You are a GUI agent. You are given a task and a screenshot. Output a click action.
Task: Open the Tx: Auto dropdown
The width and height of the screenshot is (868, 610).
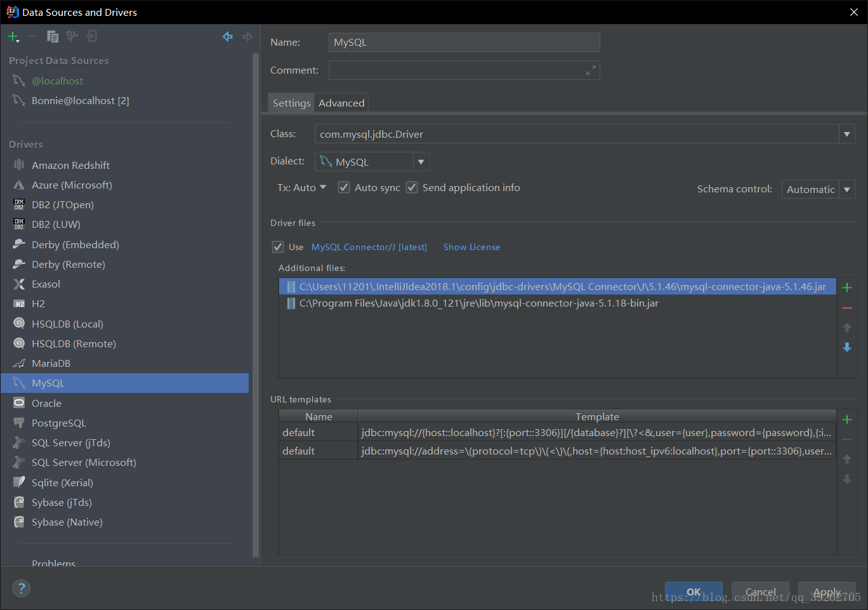coord(301,187)
